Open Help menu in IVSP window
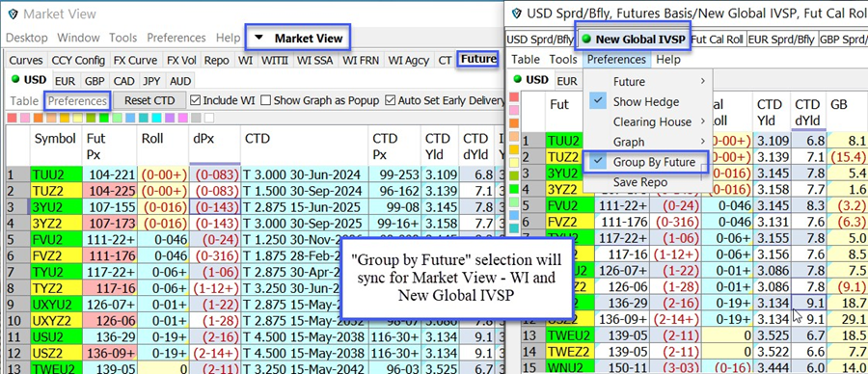The height and width of the screenshot is (374, 868). click(667, 59)
